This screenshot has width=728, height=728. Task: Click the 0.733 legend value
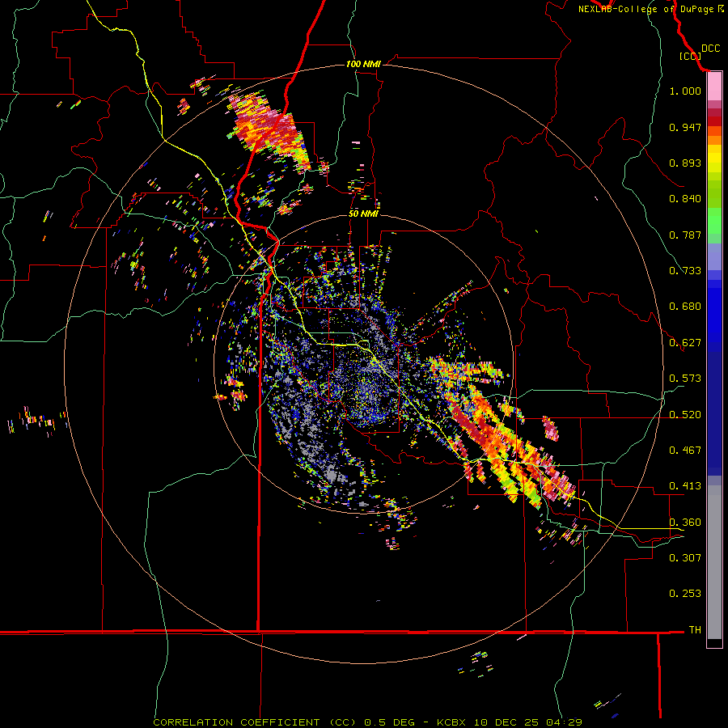pyautogui.click(x=685, y=271)
